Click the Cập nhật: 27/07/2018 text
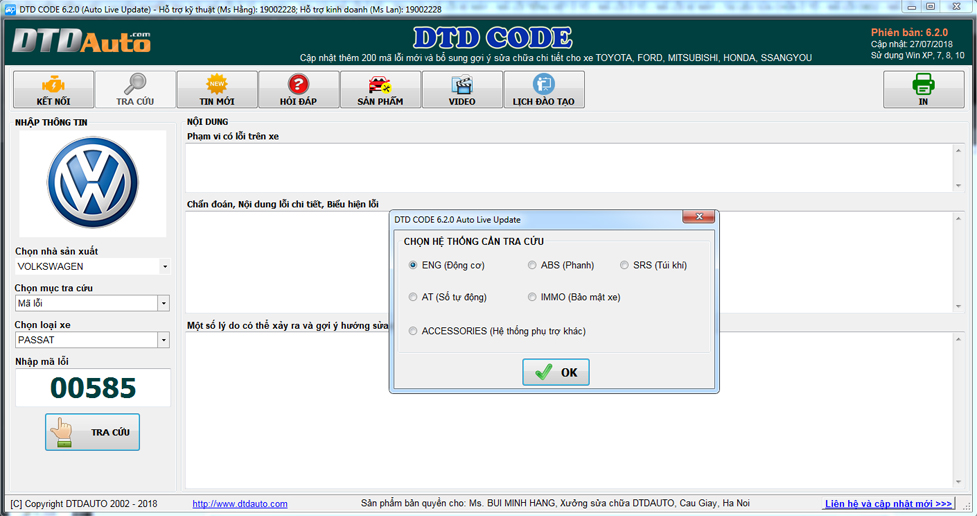Screen dimensions: 977x516 (912, 44)
